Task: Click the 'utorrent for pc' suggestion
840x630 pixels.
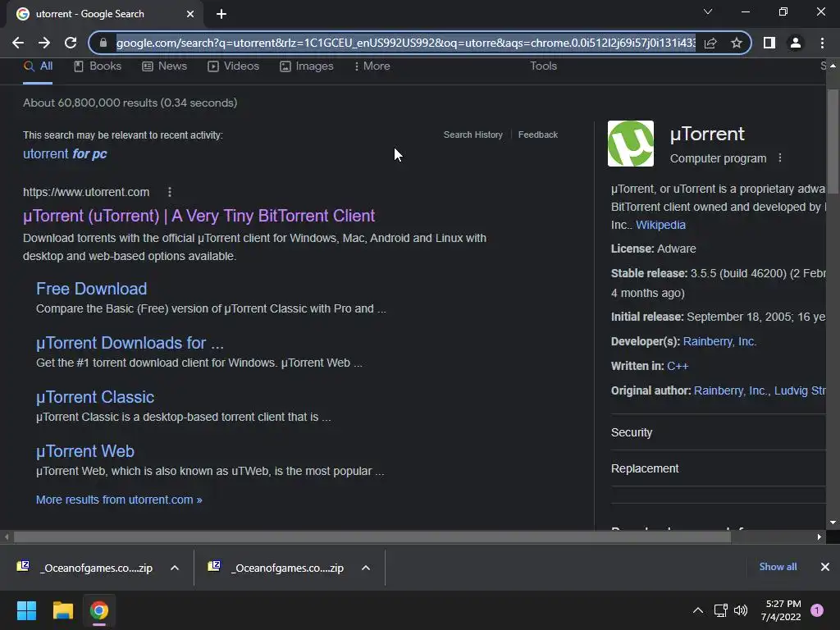Action: (65, 153)
